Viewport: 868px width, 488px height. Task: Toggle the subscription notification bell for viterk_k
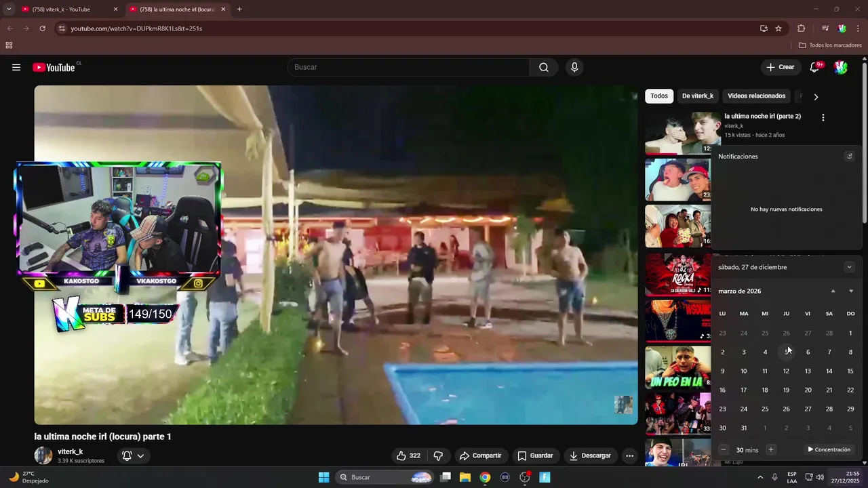(132, 455)
